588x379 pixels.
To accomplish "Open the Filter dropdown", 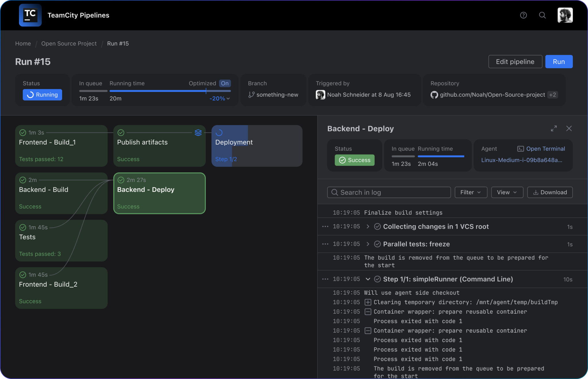I will tap(471, 192).
